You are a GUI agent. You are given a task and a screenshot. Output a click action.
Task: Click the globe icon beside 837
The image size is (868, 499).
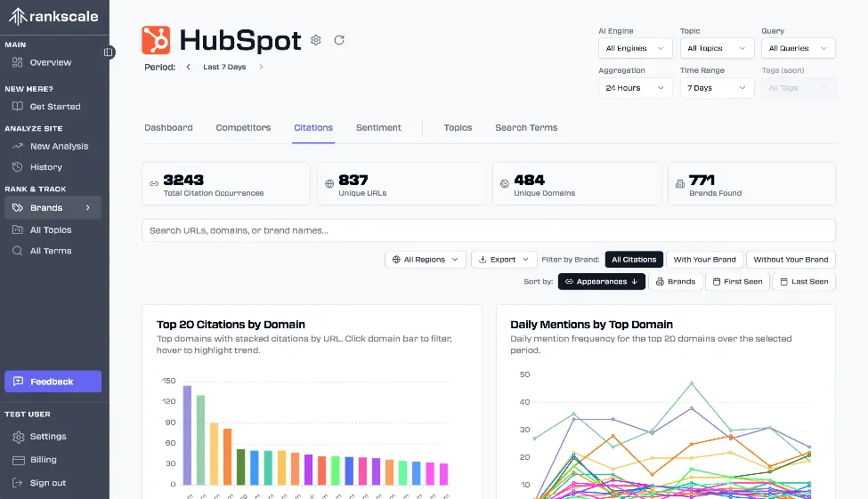tap(329, 183)
